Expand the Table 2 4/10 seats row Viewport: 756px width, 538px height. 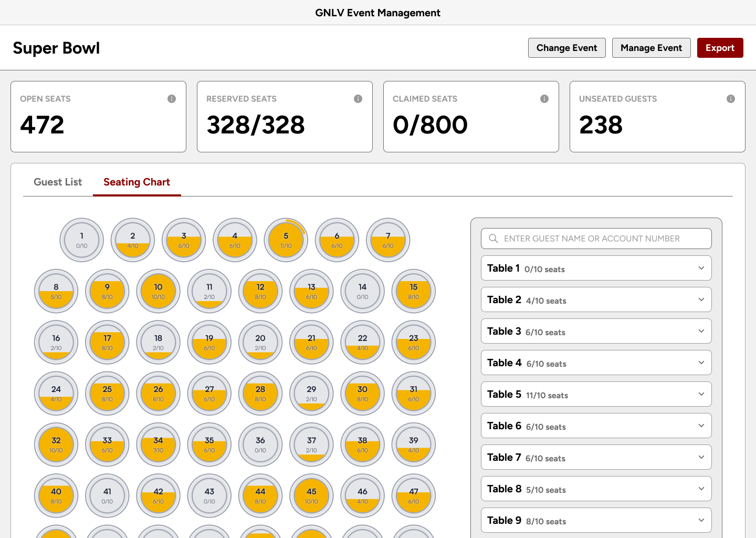click(x=596, y=299)
